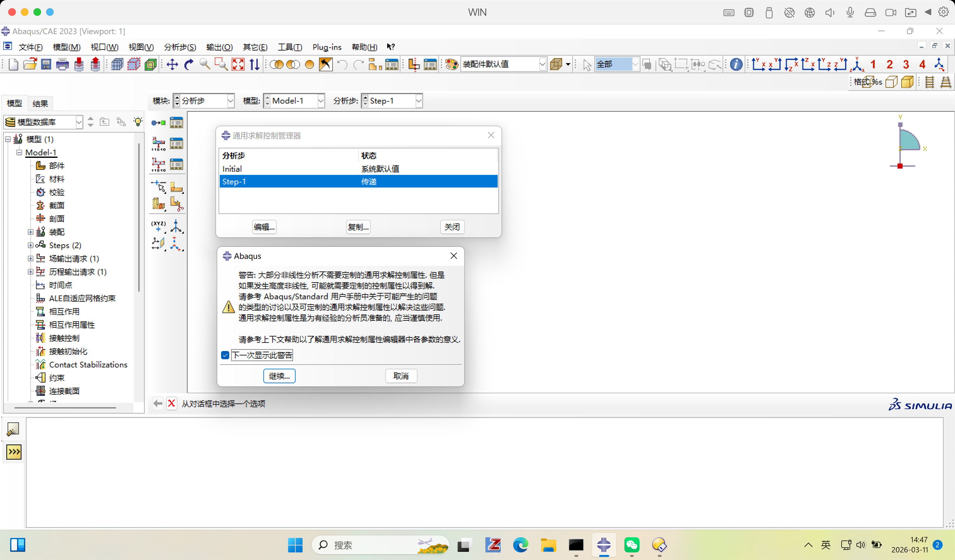
Task: Select Contact Stabilizations in the model tree
Action: coord(88,365)
